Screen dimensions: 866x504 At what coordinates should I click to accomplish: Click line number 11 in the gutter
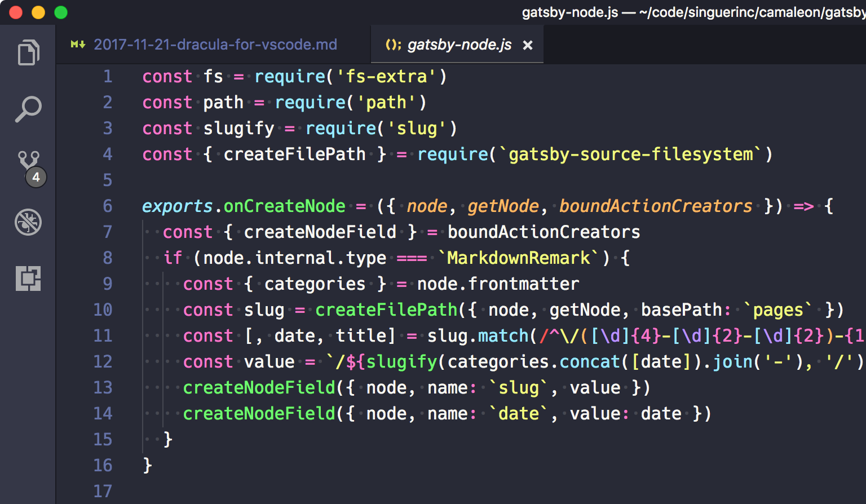coord(103,335)
